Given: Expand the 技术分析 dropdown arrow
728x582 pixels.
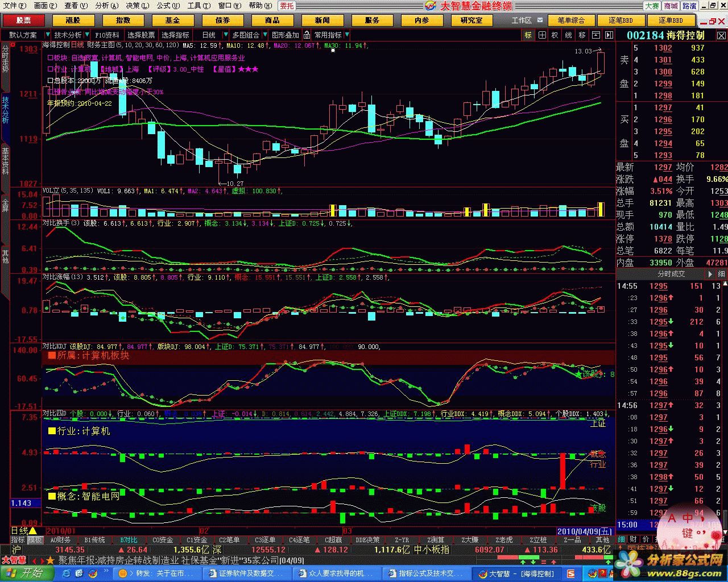Looking at the screenshot, I should pyautogui.click(x=87, y=35).
